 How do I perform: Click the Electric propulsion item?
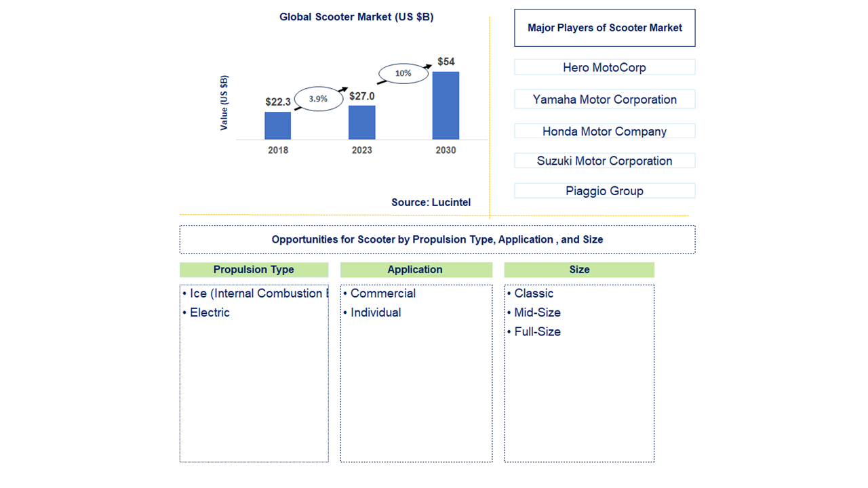coord(206,312)
